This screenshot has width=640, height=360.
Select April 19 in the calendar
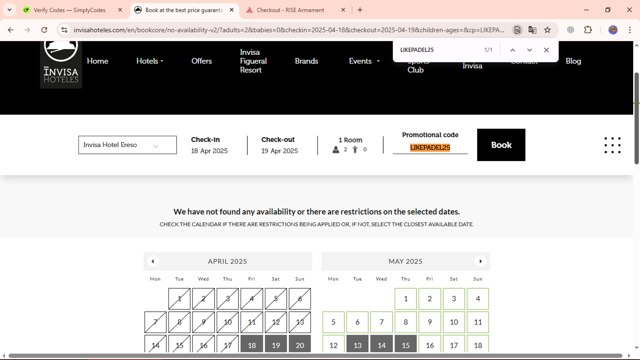pos(276,345)
